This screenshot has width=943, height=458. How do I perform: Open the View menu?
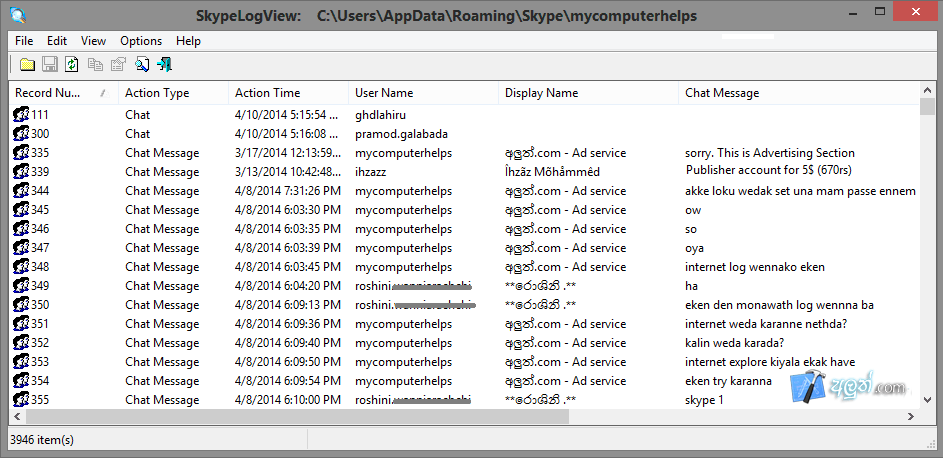(x=93, y=41)
